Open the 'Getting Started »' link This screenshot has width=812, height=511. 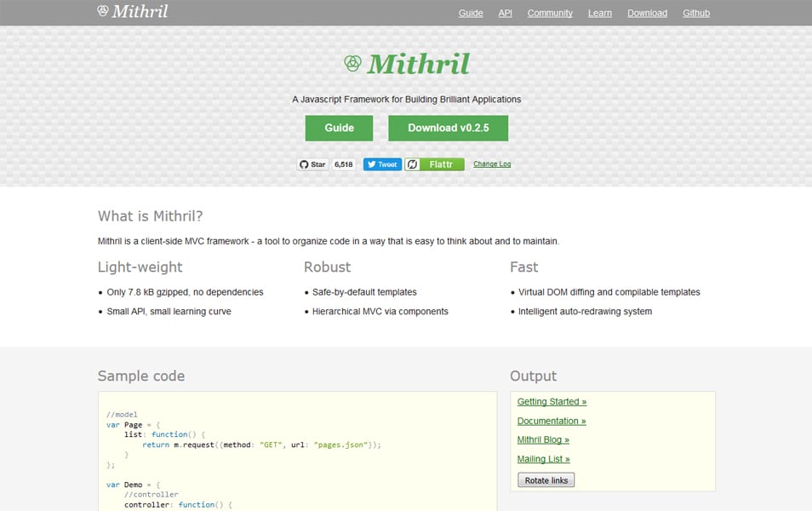(x=552, y=402)
